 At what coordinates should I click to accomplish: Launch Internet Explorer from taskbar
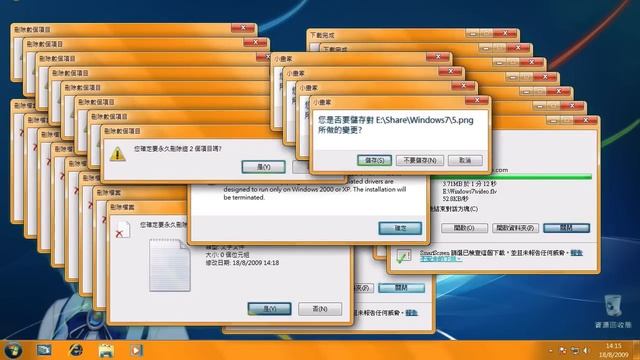click(76, 350)
